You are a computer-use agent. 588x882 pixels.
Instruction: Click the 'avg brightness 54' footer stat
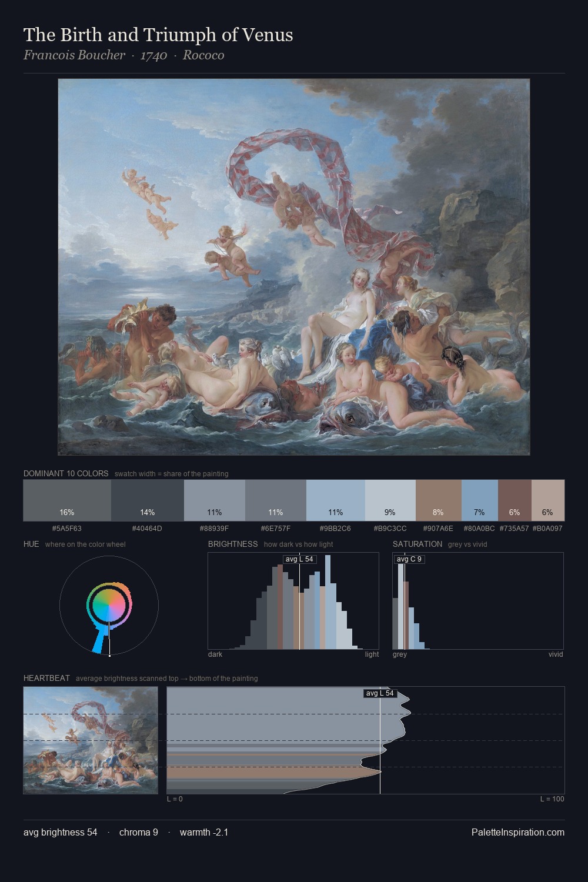[61, 832]
